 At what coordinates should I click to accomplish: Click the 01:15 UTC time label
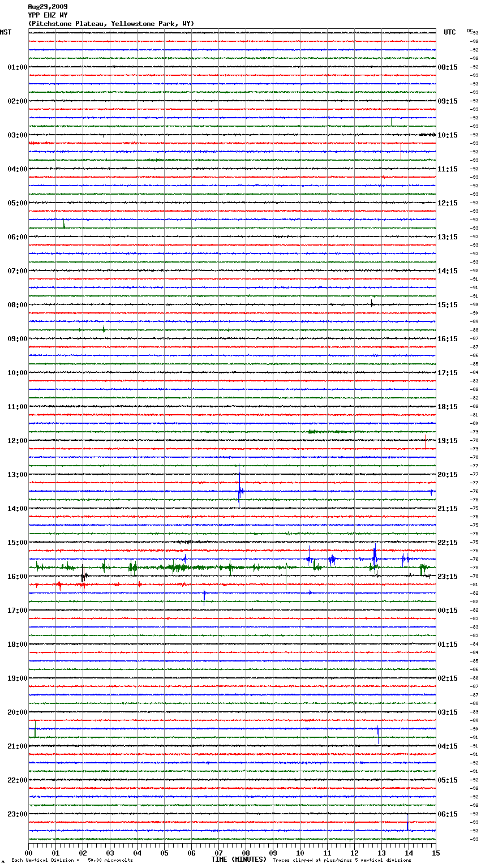448,644
